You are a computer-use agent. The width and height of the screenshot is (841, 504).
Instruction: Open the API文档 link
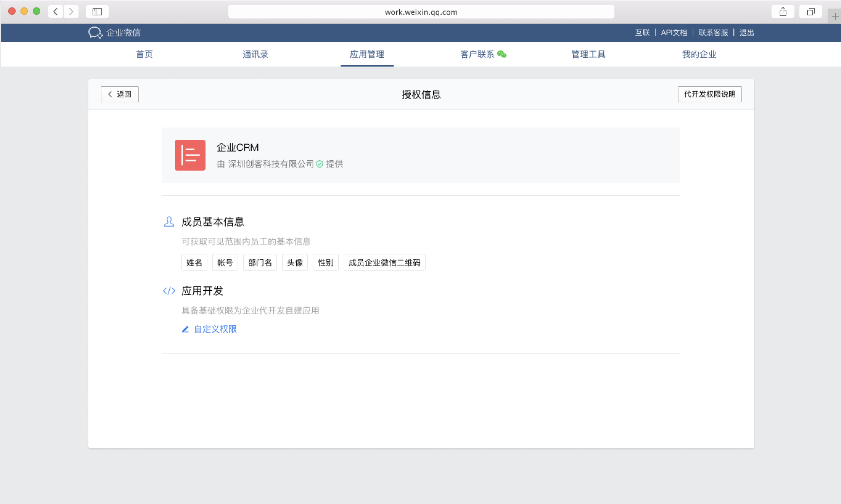(674, 32)
